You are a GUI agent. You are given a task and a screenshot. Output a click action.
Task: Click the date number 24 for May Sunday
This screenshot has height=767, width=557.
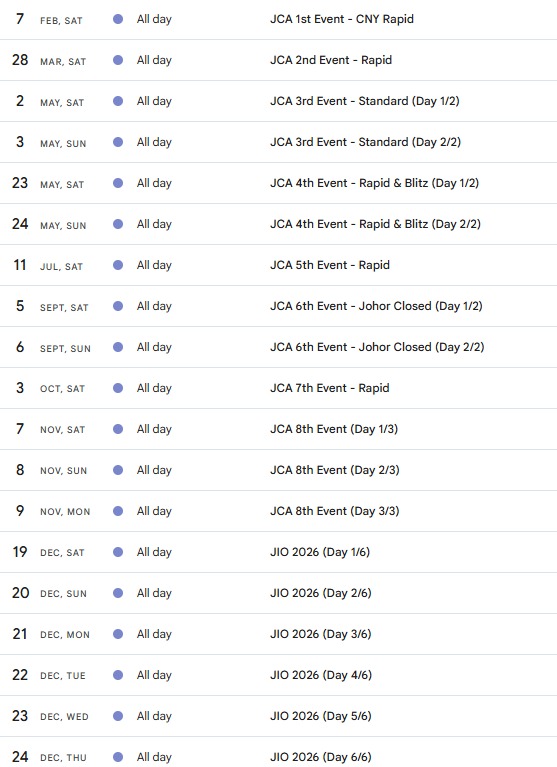pyautogui.click(x=20, y=224)
